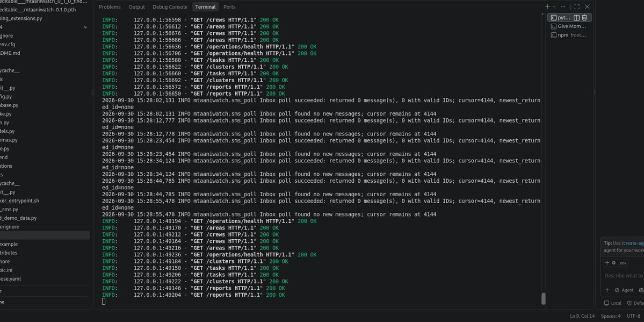Image resolution: width=644 pixels, height=322 pixels.
Task: Open the file ending in erignore
Action: (45, 227)
